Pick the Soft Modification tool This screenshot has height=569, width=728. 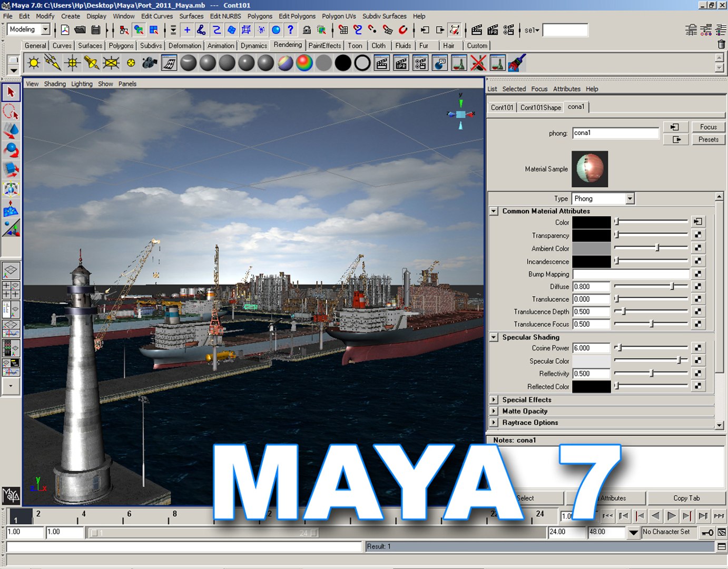[x=11, y=208]
